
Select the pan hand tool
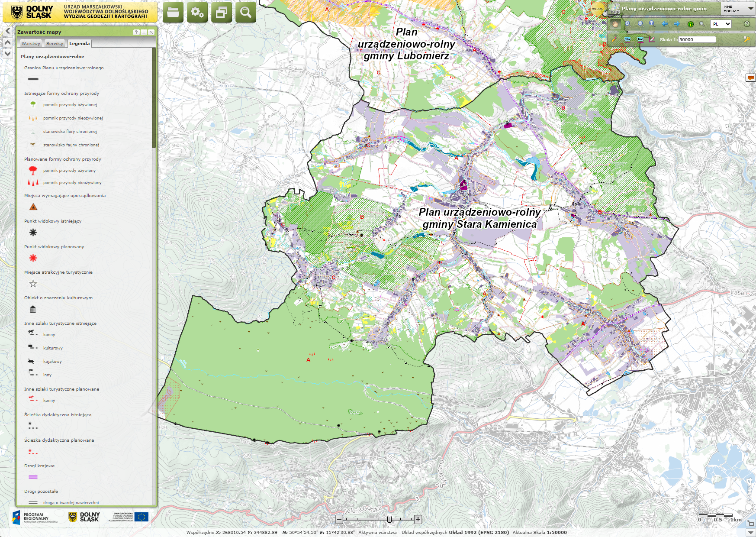click(615, 24)
